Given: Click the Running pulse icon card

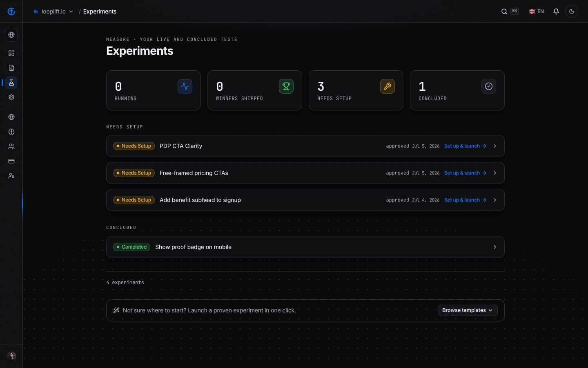Looking at the screenshot, I should 185,86.
